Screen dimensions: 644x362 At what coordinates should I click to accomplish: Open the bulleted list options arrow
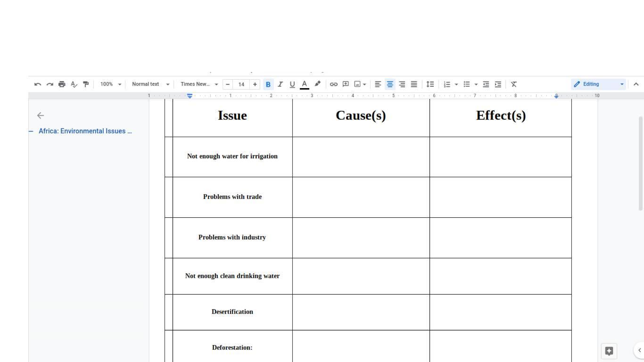click(x=476, y=84)
